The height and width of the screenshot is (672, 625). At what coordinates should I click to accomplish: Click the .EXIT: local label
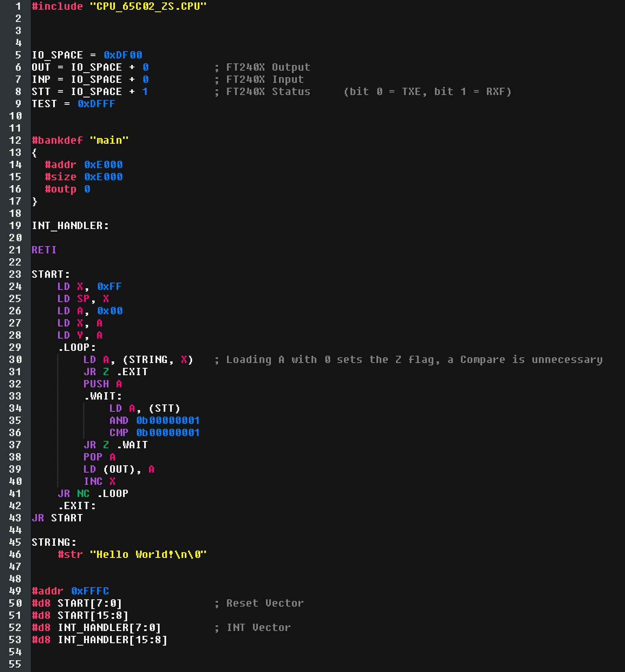click(77, 506)
